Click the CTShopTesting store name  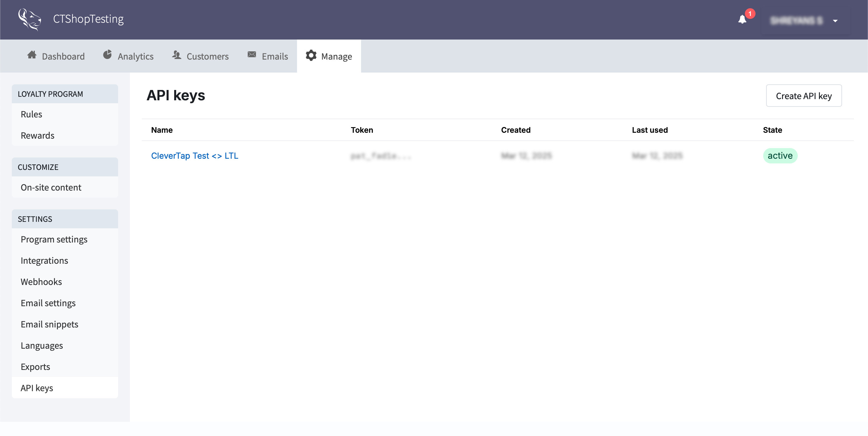click(x=88, y=19)
